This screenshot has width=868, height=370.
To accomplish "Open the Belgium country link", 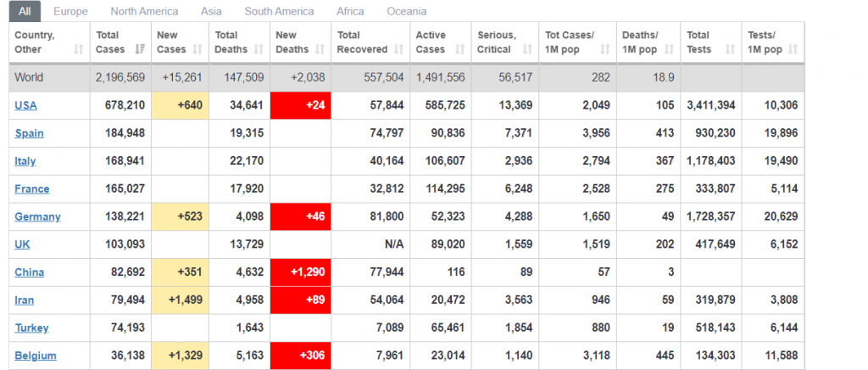I will pyautogui.click(x=35, y=356).
